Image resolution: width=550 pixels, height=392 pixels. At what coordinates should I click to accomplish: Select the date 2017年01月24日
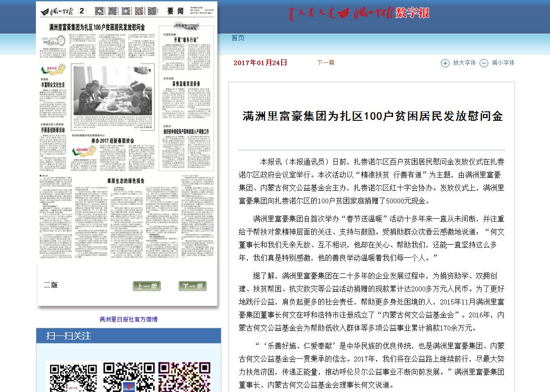[260, 63]
